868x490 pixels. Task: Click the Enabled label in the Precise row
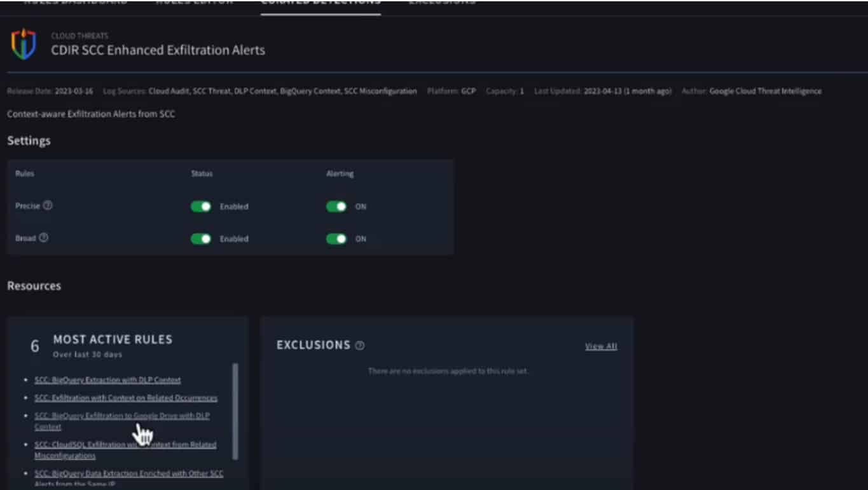(234, 207)
